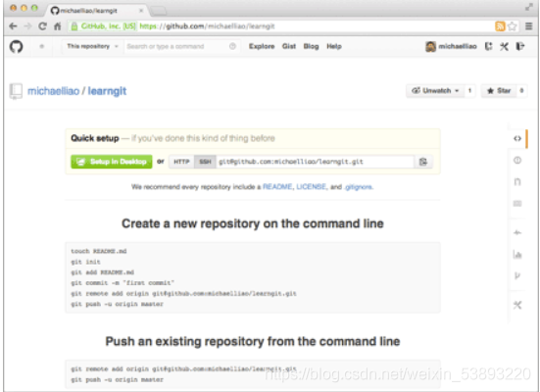Click the RSS feed icon in address bar

[500, 26]
